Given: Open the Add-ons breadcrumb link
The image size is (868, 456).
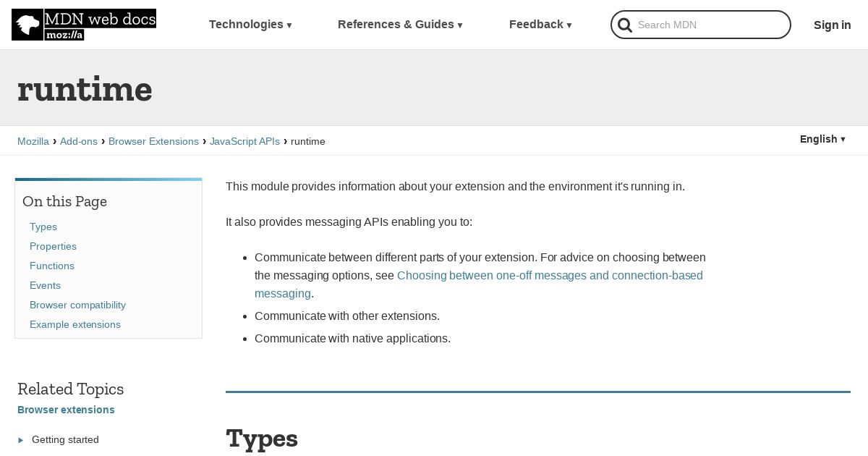Looking at the screenshot, I should coord(79,141).
